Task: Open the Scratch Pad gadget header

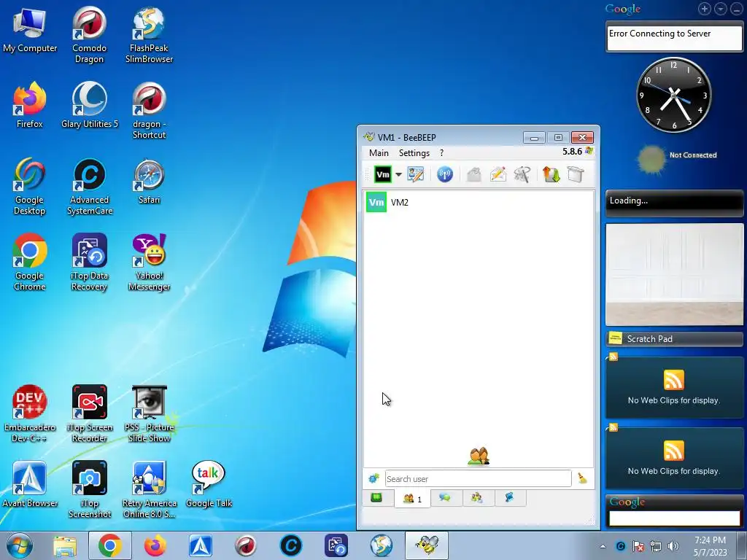Action: pyautogui.click(x=674, y=338)
